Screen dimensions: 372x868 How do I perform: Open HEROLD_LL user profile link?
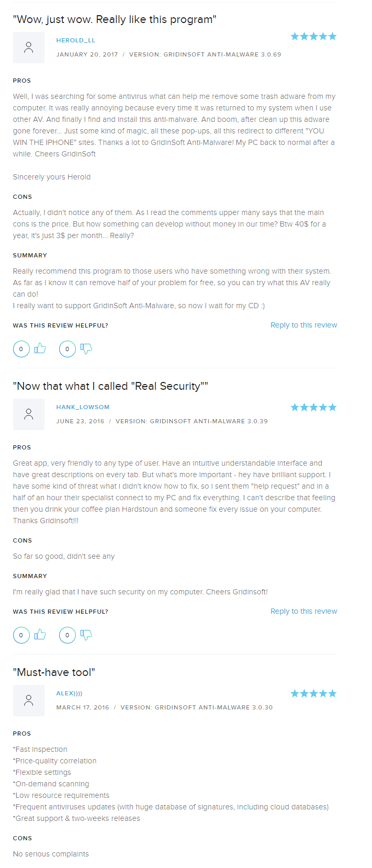tap(76, 40)
